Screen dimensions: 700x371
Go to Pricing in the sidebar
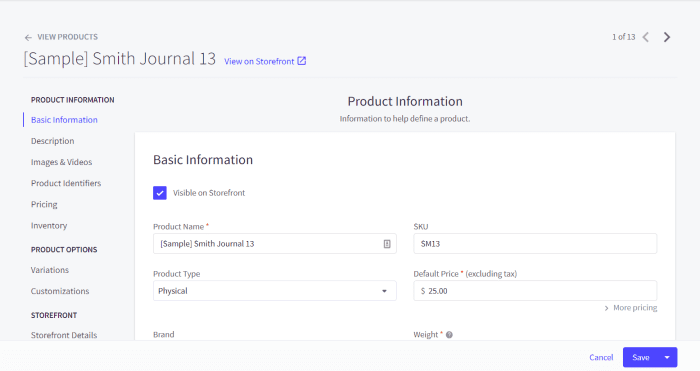coord(44,204)
